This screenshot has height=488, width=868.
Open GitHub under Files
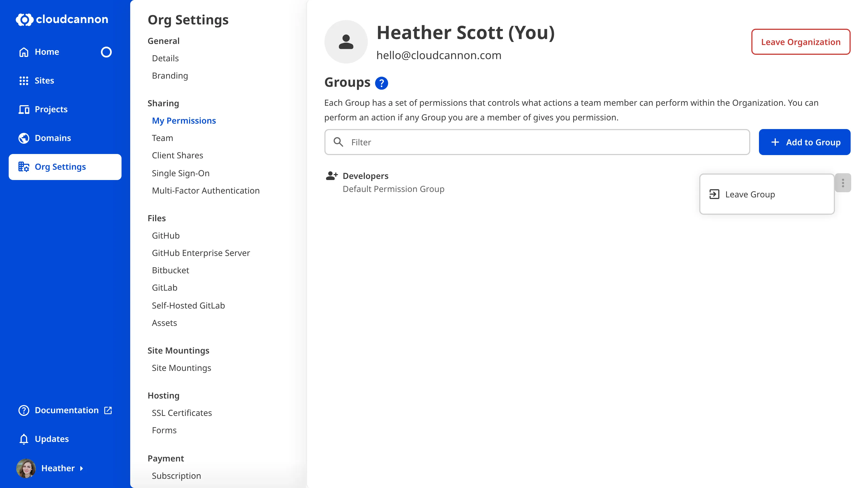tap(165, 236)
